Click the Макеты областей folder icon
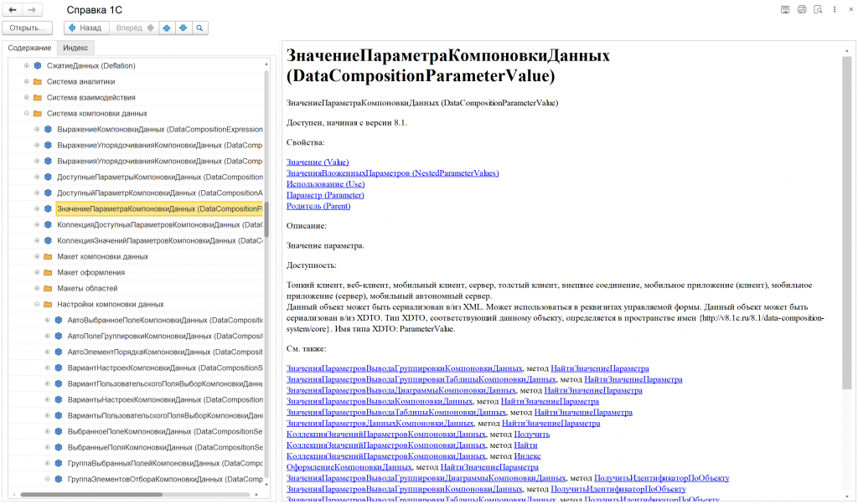Viewport: 858px width, 504px height. tap(48, 288)
